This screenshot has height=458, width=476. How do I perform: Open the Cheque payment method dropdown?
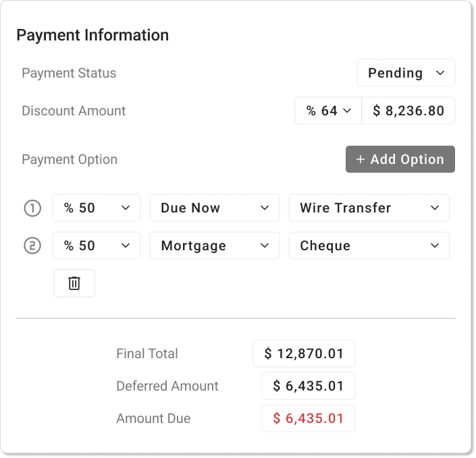369,246
